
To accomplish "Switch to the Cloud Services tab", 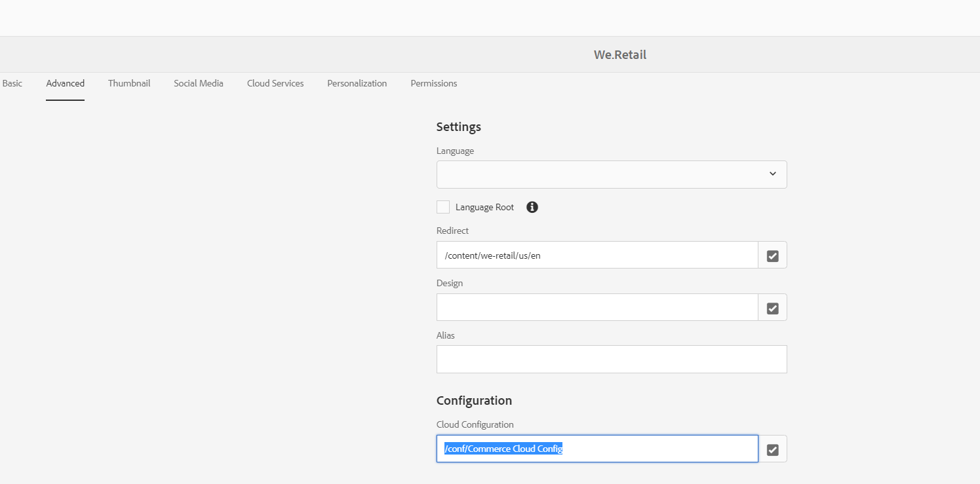I will [x=275, y=83].
